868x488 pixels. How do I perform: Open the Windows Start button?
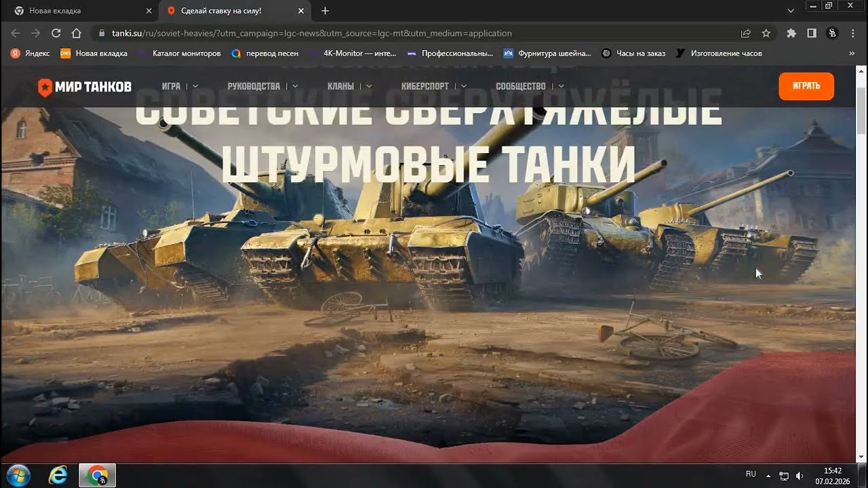(18, 474)
